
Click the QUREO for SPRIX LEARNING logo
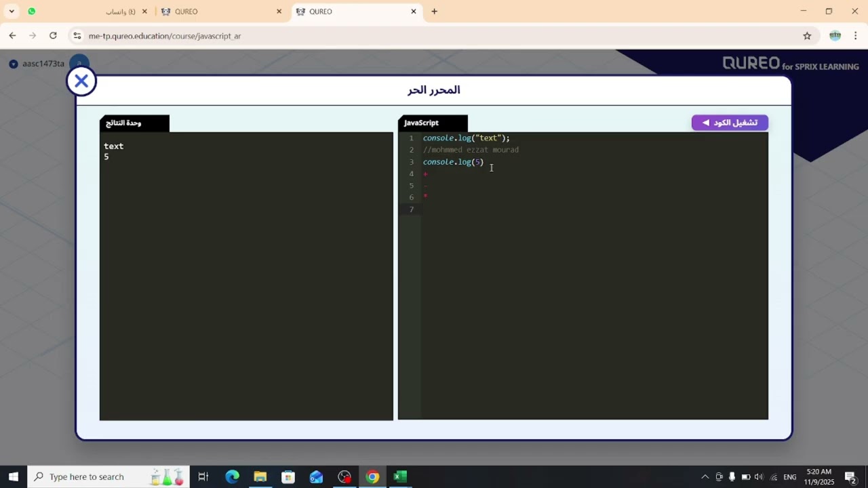click(791, 64)
